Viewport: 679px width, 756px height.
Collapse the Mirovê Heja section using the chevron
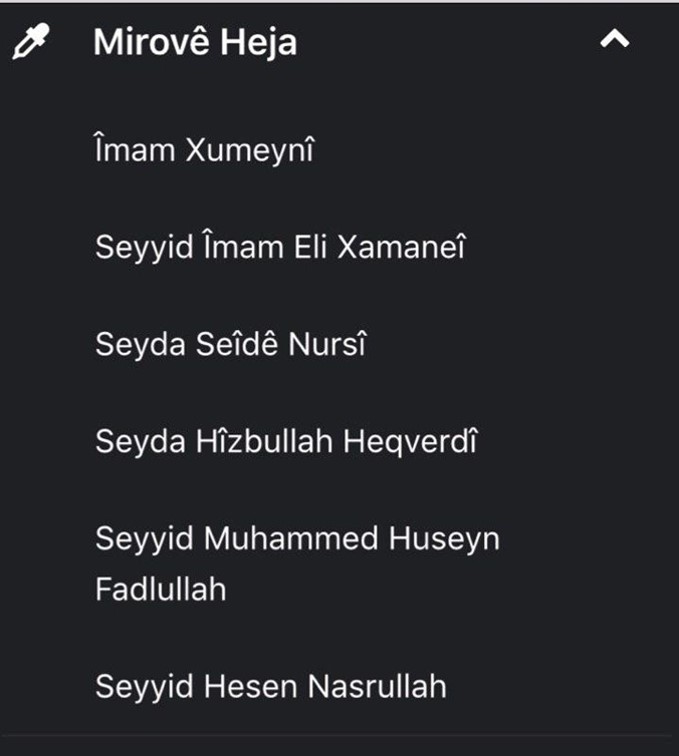point(614,39)
